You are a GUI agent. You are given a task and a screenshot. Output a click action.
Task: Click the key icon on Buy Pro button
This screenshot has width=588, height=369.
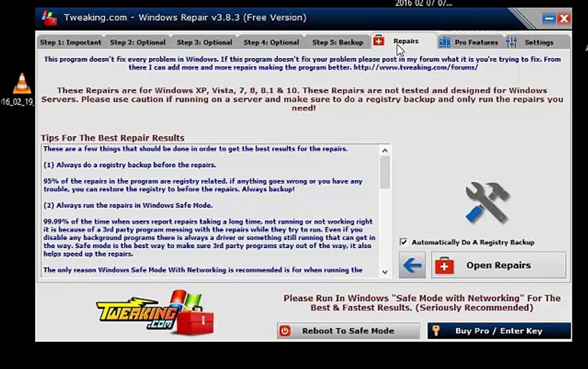(436, 331)
